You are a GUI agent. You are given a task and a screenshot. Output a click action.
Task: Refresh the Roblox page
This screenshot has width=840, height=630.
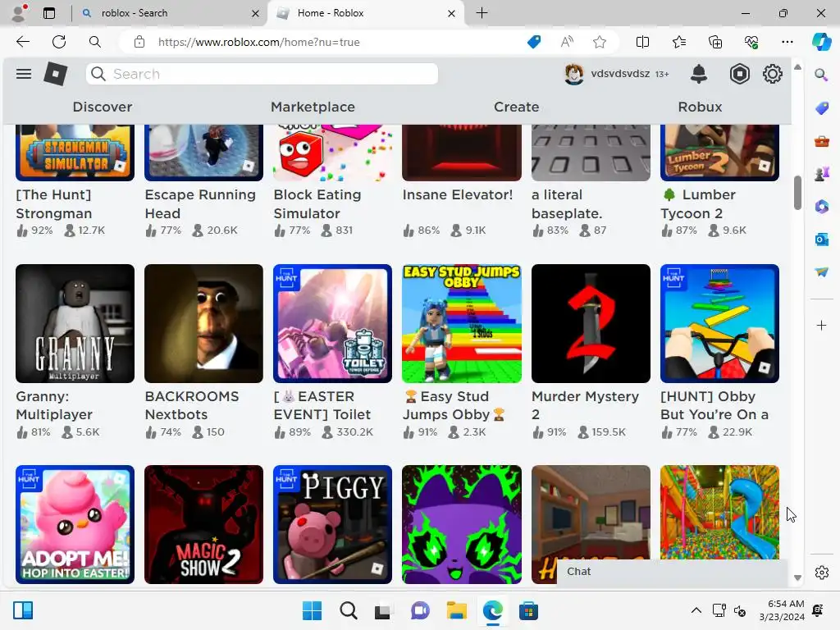coord(59,42)
